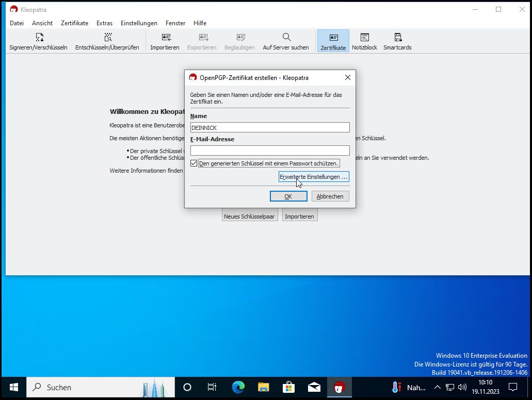Image resolution: width=532 pixels, height=400 pixels.
Task: Click the Neues Schlüsselpaar button
Action: click(250, 216)
